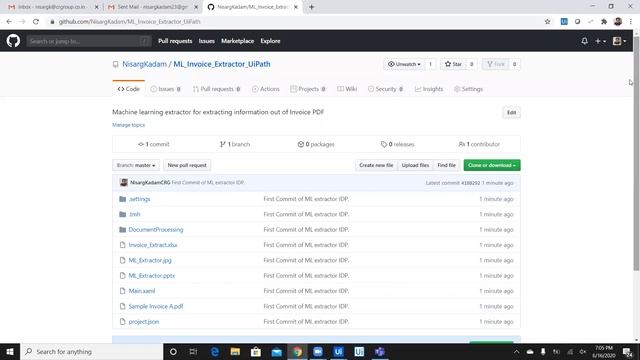This screenshot has width=640, height=360.
Task: Click the Manage topics link
Action: point(129,125)
